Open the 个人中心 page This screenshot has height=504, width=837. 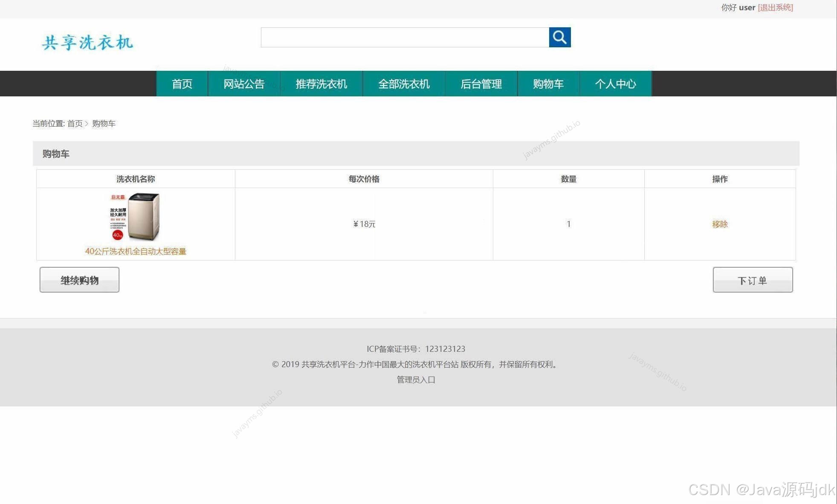[615, 84]
